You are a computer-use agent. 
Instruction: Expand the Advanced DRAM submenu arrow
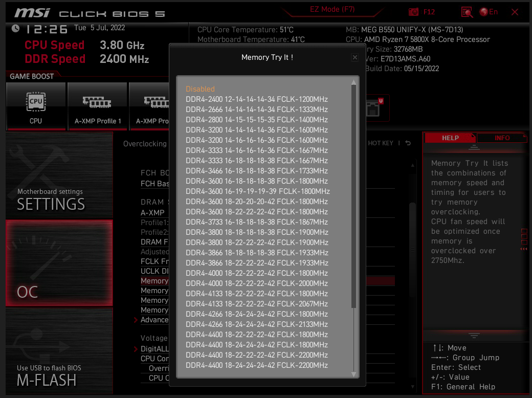tap(136, 320)
